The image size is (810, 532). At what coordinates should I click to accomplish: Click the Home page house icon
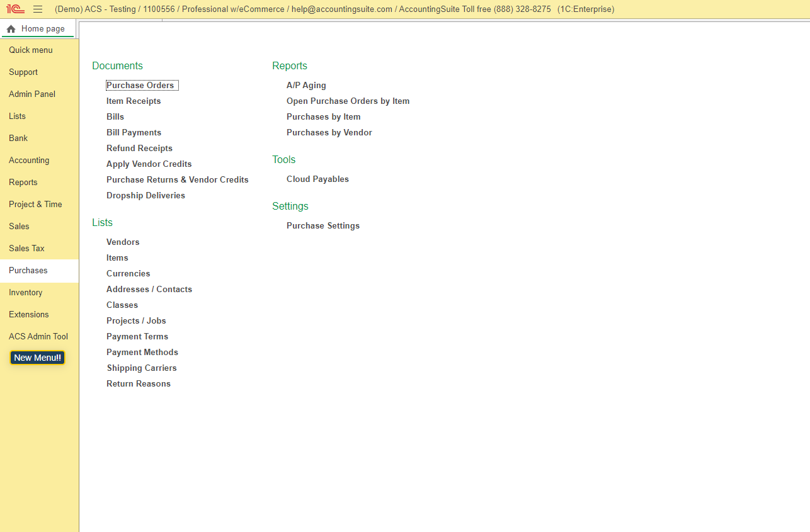[11, 29]
